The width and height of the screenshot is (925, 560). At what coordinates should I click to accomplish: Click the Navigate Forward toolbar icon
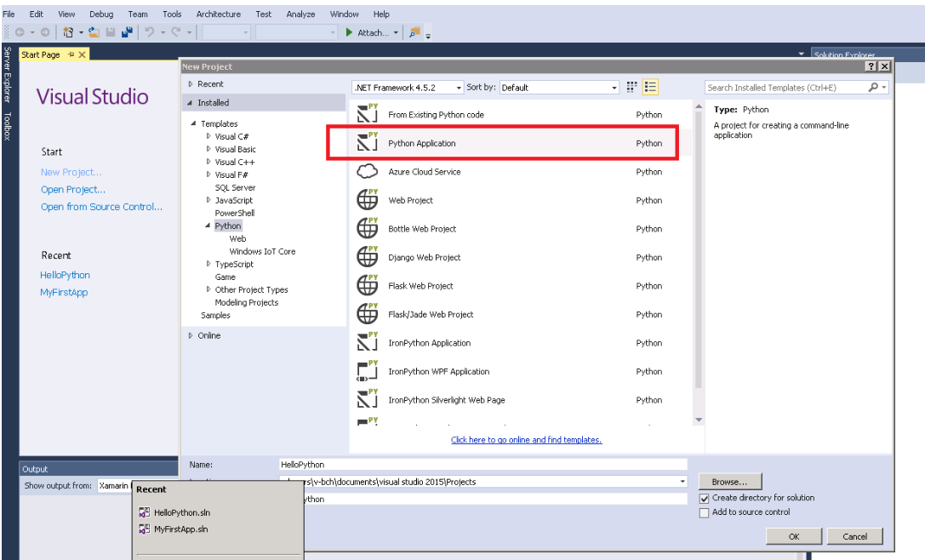(x=45, y=32)
